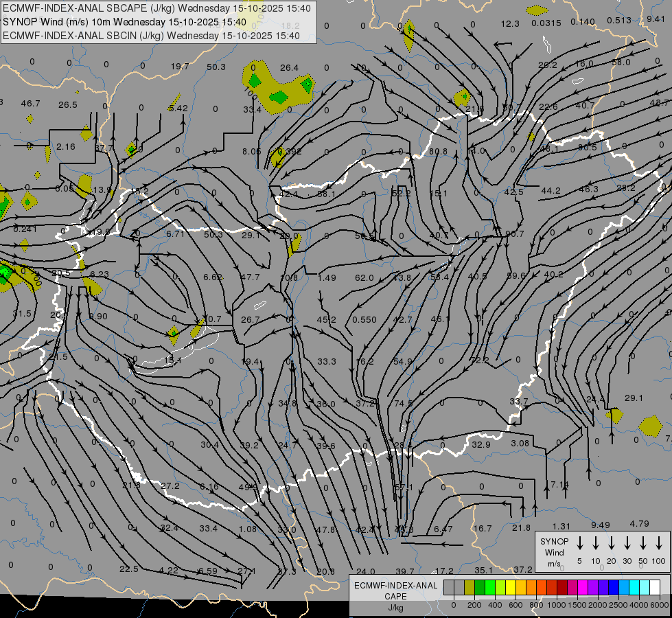
Task: Click the 50 m/s wind arrow in legend
Action: pos(643,542)
